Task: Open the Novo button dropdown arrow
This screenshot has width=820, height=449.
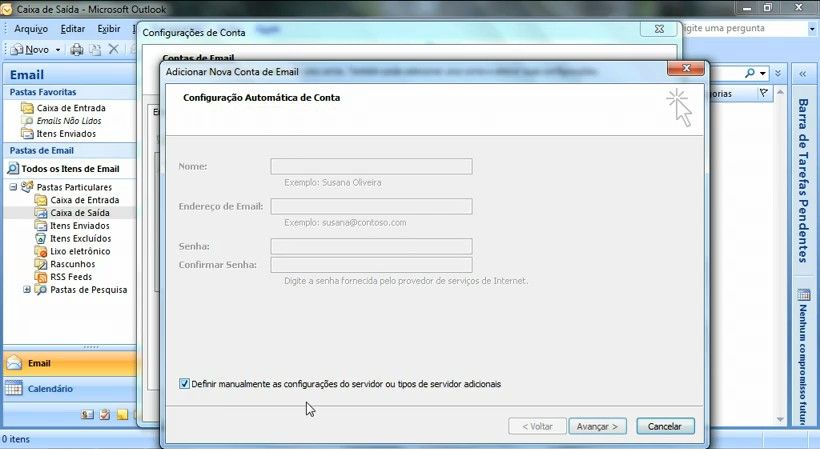Action: click(58, 49)
